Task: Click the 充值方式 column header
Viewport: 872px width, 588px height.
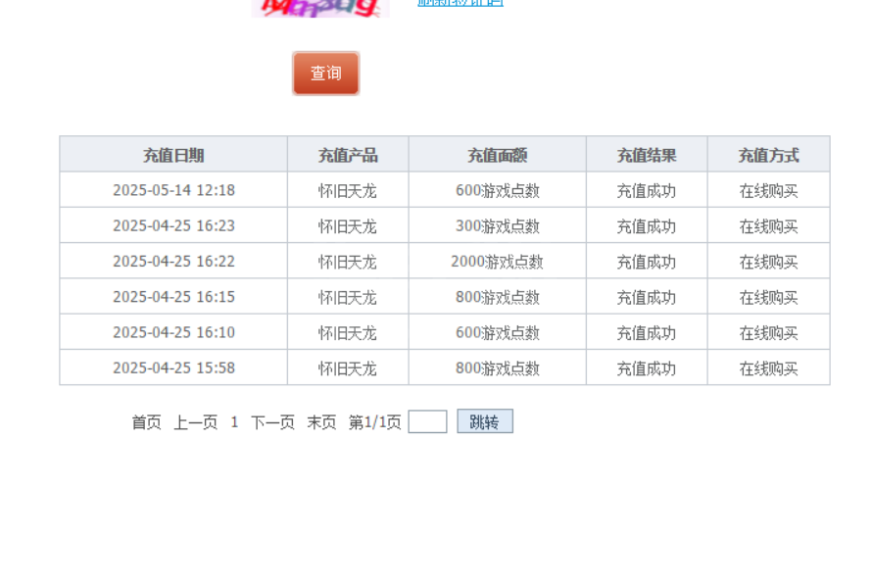Action: click(768, 155)
